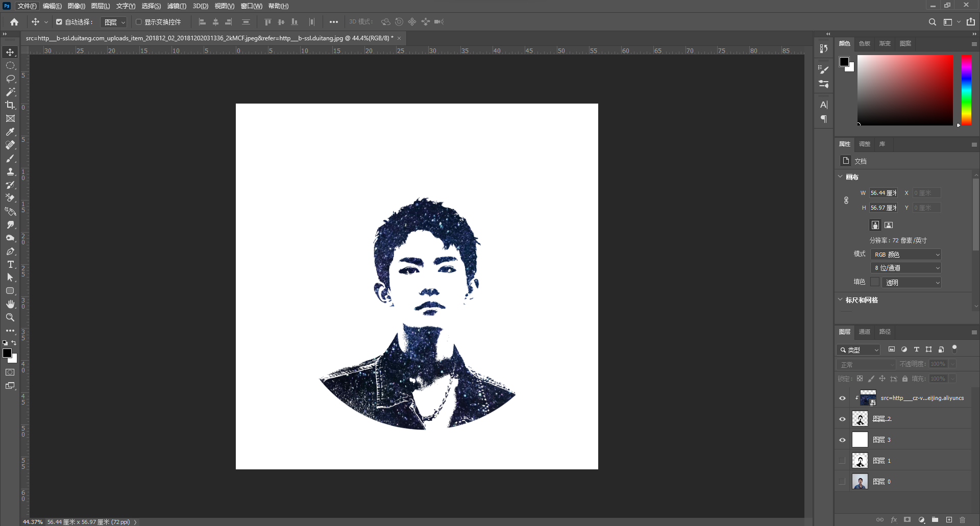This screenshot has width=980, height=526.
Task: Switch to the 路径 tab
Action: [885, 332]
